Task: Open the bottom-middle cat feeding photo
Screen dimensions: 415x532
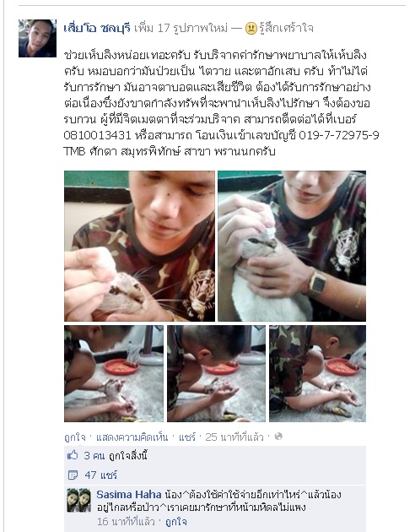Action: click(x=216, y=373)
